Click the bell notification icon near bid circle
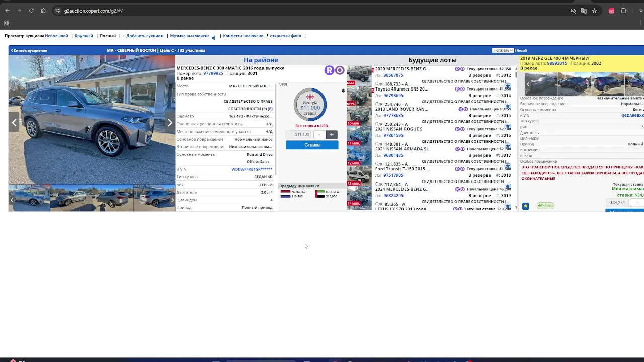This screenshot has height=362, width=644. pos(343,91)
